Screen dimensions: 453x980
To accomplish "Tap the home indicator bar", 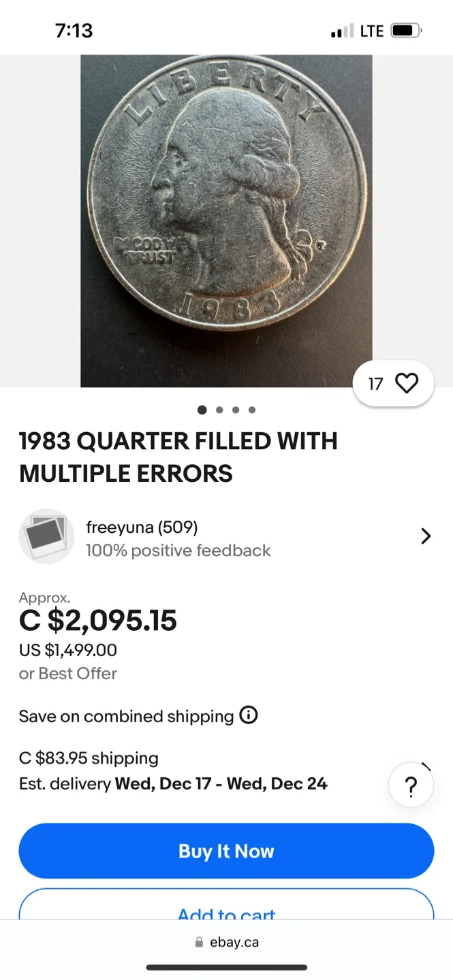I will coord(226,966).
